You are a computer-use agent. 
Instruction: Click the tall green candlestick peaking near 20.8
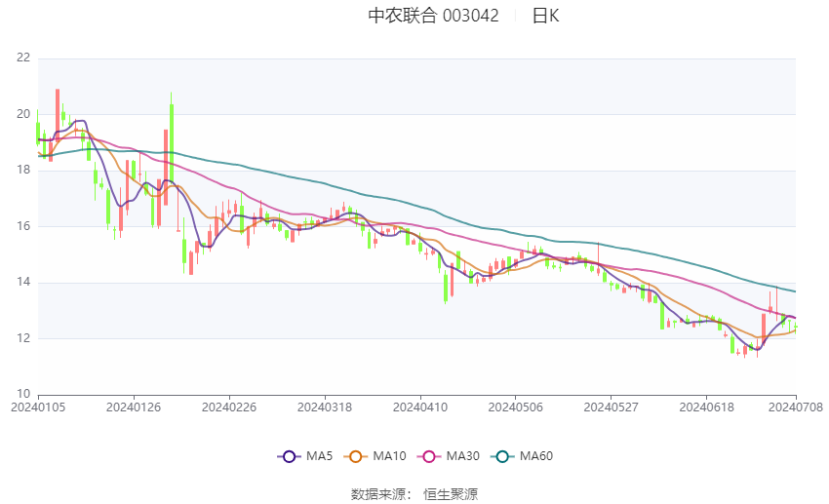point(172,136)
